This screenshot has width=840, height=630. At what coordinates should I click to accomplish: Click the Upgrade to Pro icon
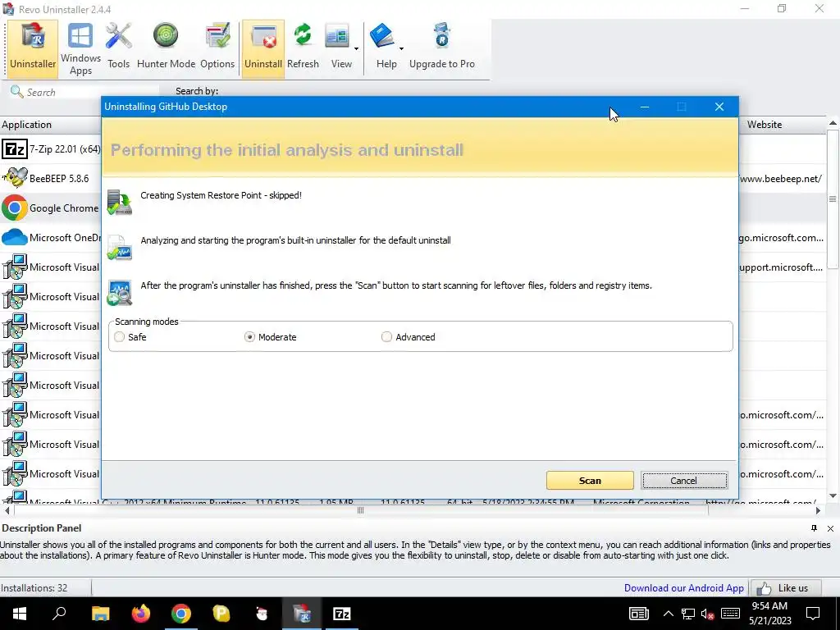pos(442,36)
